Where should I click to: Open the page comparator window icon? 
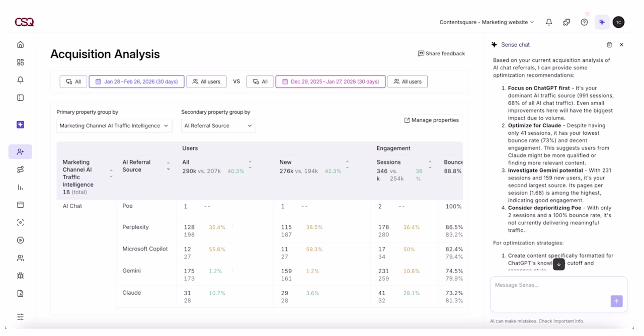point(20,205)
